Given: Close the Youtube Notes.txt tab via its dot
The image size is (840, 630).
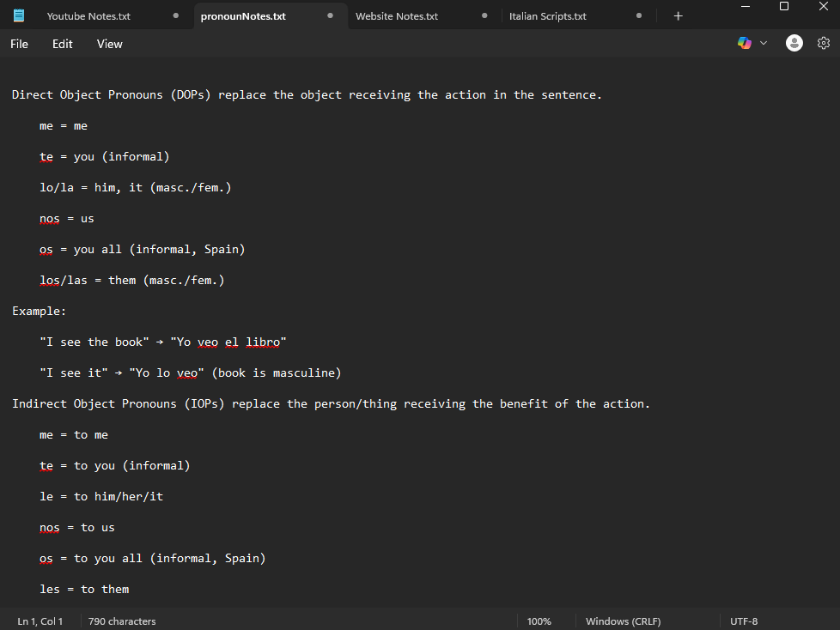Looking at the screenshot, I should coord(176,16).
